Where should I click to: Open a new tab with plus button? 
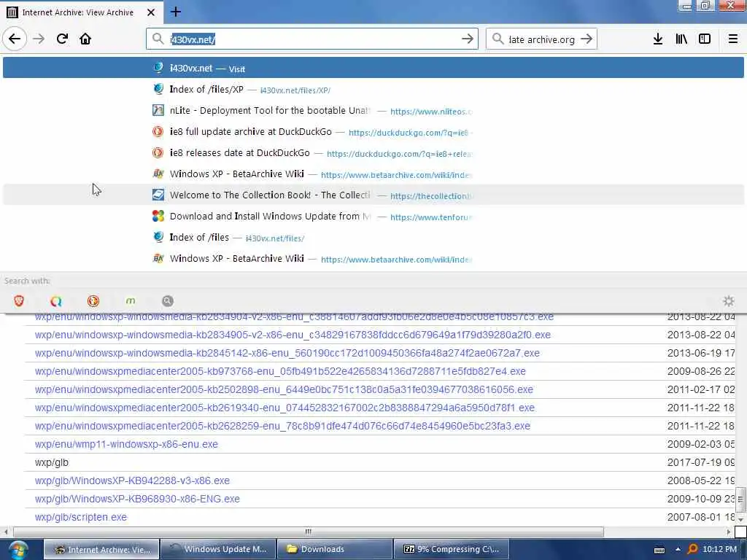coord(176,12)
